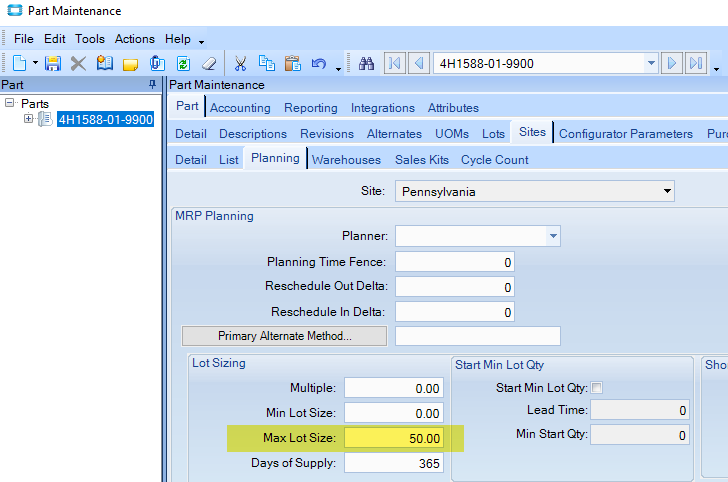Open attachments paperclip icon
This screenshot has height=482, width=728.
pyautogui.click(x=157, y=63)
